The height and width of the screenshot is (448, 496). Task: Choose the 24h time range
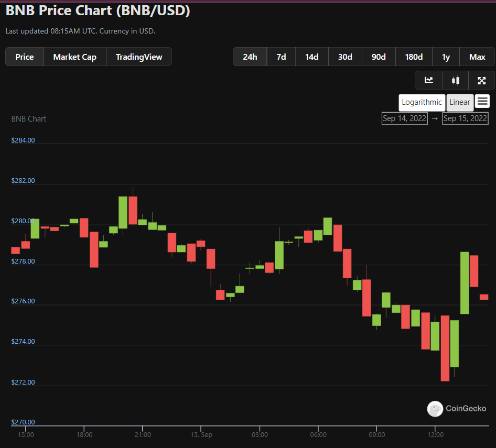[250, 57]
